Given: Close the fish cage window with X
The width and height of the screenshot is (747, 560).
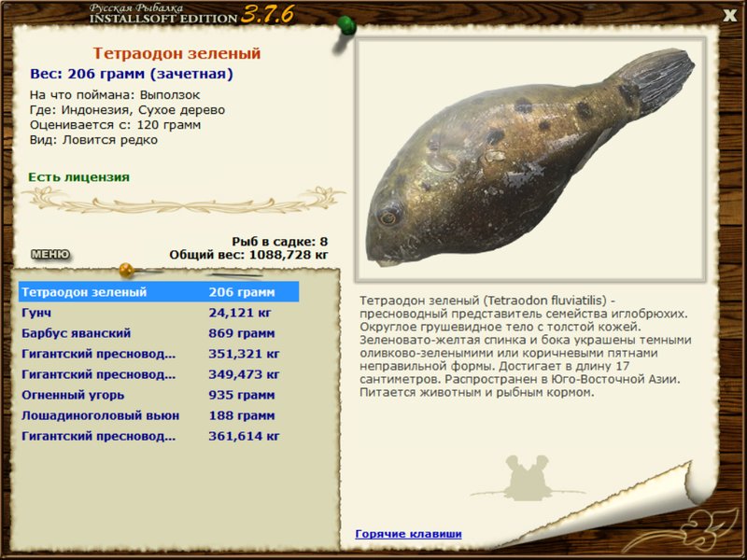Looking at the screenshot, I should (x=729, y=15).
